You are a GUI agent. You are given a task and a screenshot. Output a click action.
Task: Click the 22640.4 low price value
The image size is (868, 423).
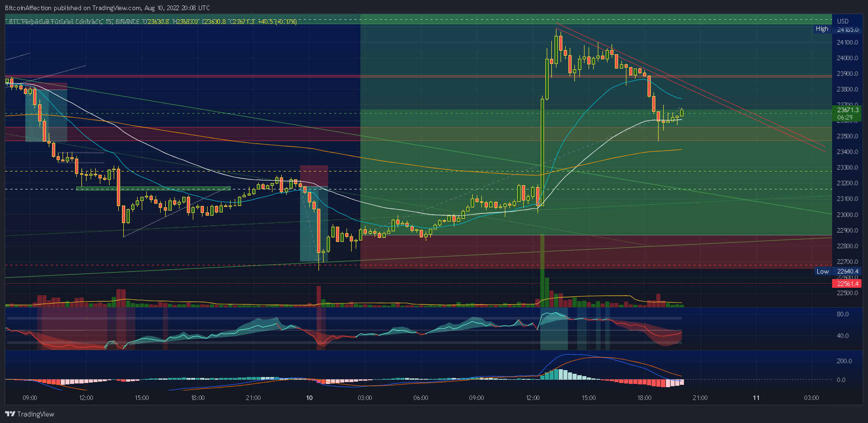coord(848,271)
